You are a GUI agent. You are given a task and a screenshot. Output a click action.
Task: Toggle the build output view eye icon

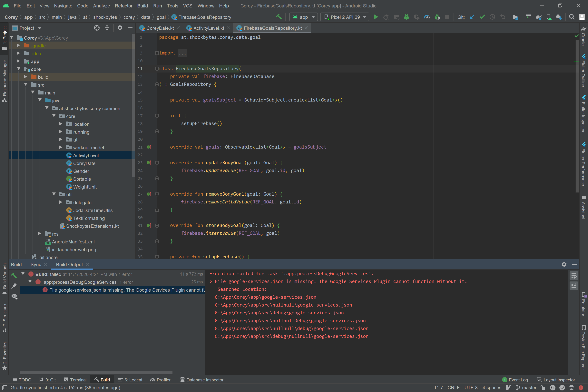click(14, 296)
